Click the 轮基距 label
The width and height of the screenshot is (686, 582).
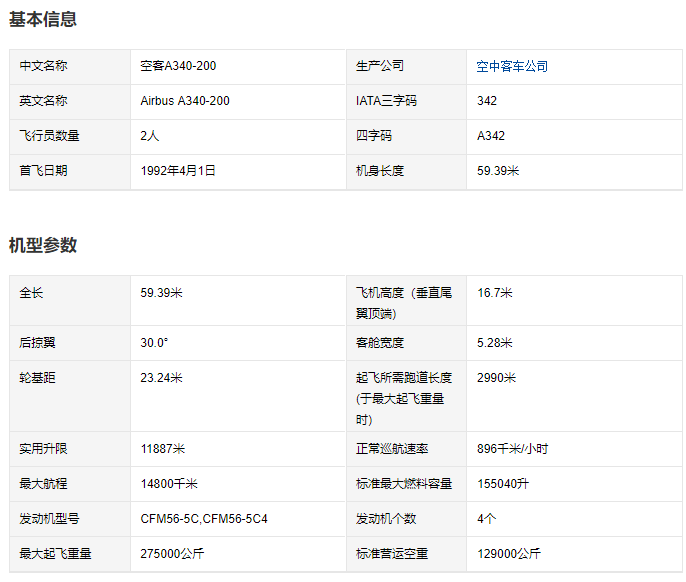pyautogui.click(x=37, y=378)
